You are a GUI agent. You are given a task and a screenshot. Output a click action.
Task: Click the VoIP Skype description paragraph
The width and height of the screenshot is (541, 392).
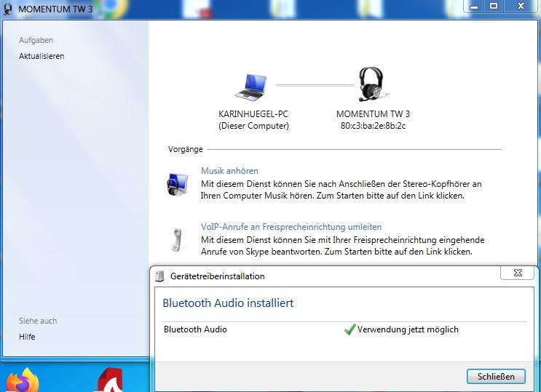click(343, 246)
